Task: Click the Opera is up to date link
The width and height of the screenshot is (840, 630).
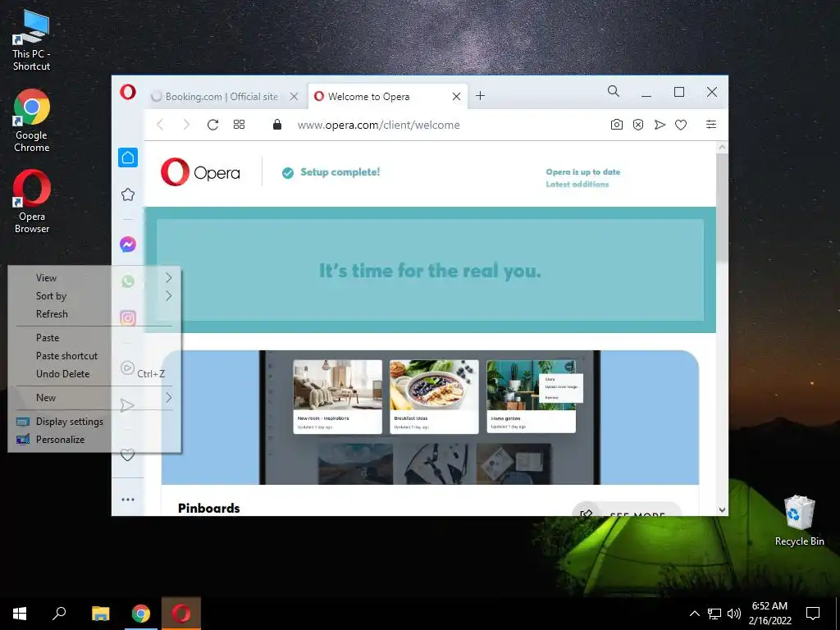Action: (583, 172)
